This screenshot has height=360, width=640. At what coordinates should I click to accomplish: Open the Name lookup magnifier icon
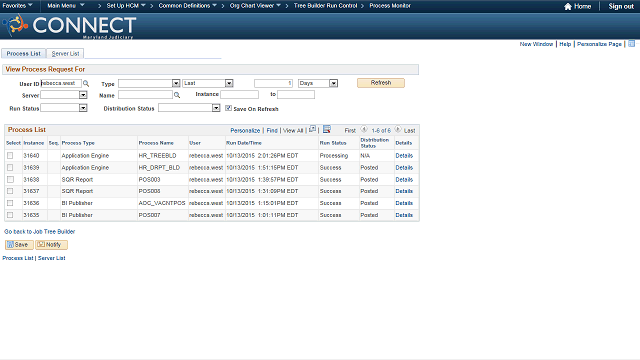(x=177, y=95)
